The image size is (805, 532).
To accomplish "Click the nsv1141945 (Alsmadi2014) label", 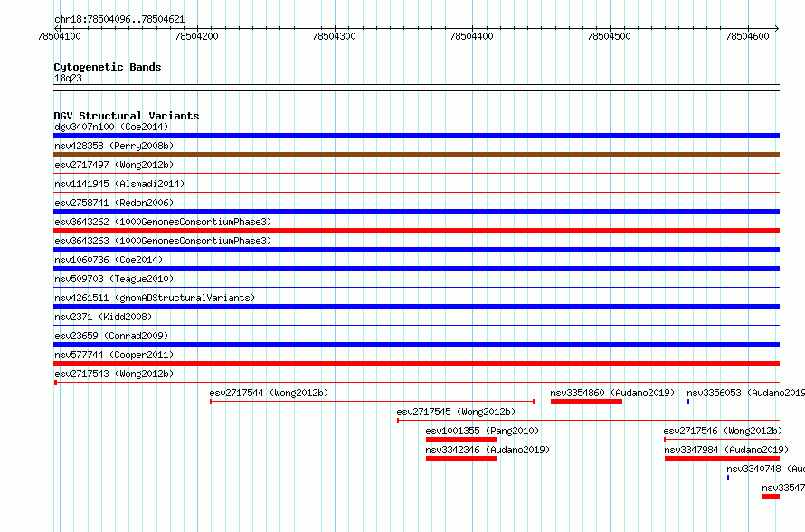I will pyautogui.click(x=119, y=184).
